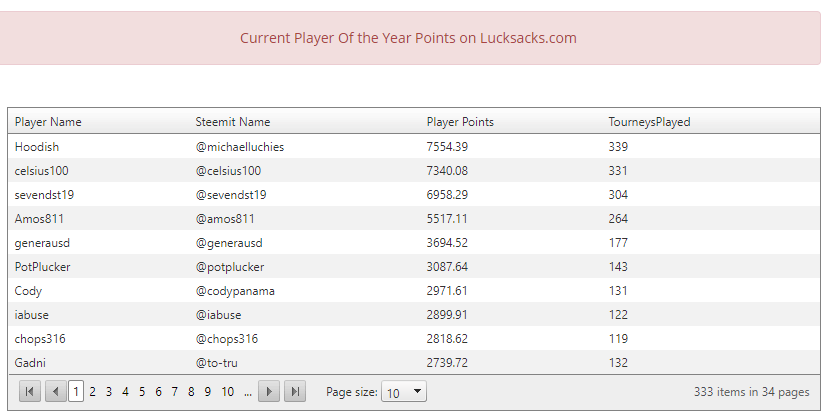Click the @celsius100 Steemit name
This screenshot has height=419, width=825.
click(x=228, y=171)
